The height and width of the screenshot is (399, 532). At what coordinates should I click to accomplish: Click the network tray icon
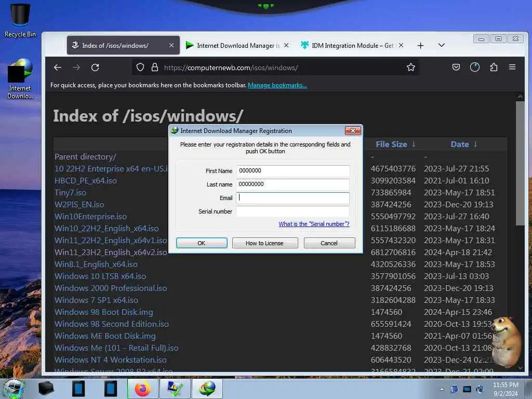(467, 389)
